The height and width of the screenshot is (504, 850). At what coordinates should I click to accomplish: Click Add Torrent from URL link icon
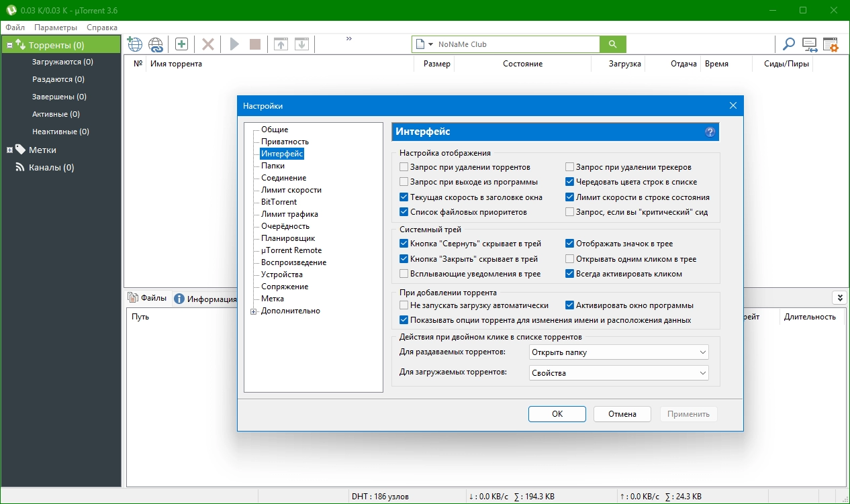click(x=156, y=44)
